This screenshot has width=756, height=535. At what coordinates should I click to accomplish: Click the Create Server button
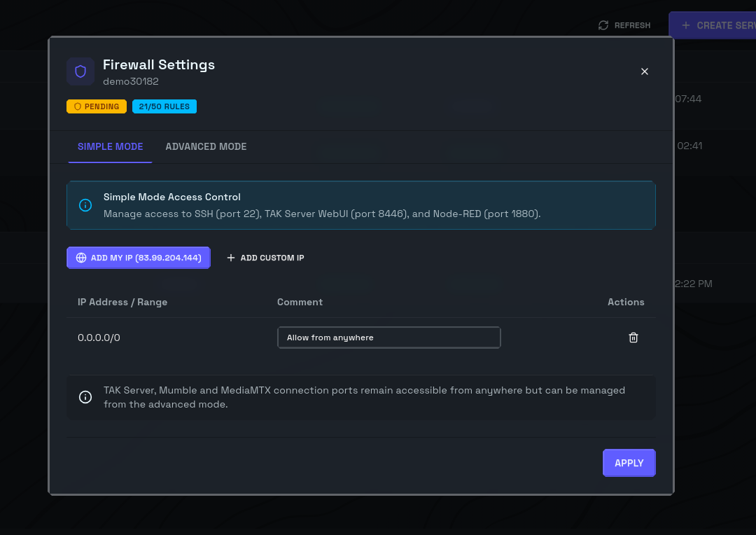(714, 25)
